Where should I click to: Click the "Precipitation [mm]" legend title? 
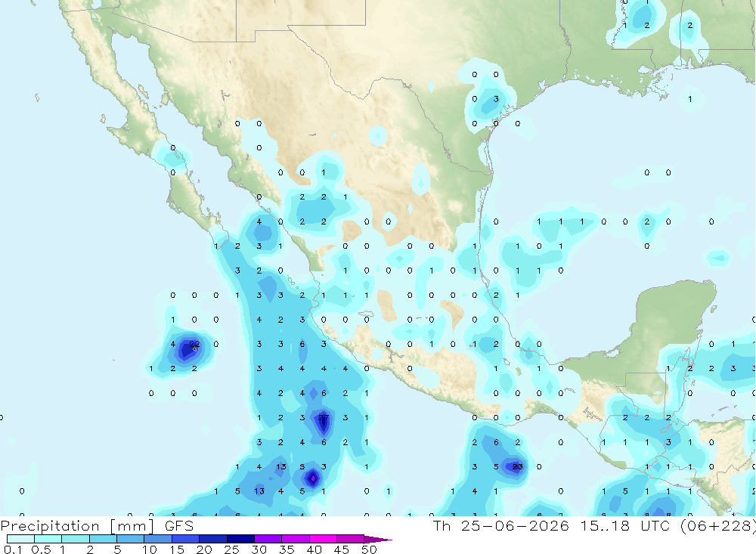point(77,526)
